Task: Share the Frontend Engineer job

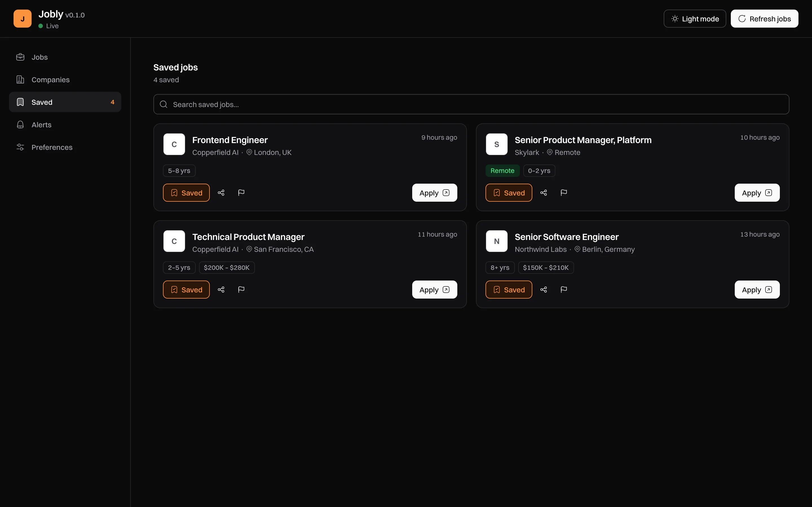Action: coord(221,193)
